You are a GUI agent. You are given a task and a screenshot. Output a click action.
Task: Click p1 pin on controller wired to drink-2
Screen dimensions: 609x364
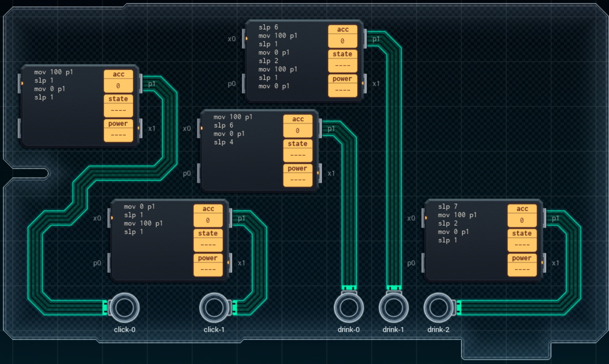545,218
